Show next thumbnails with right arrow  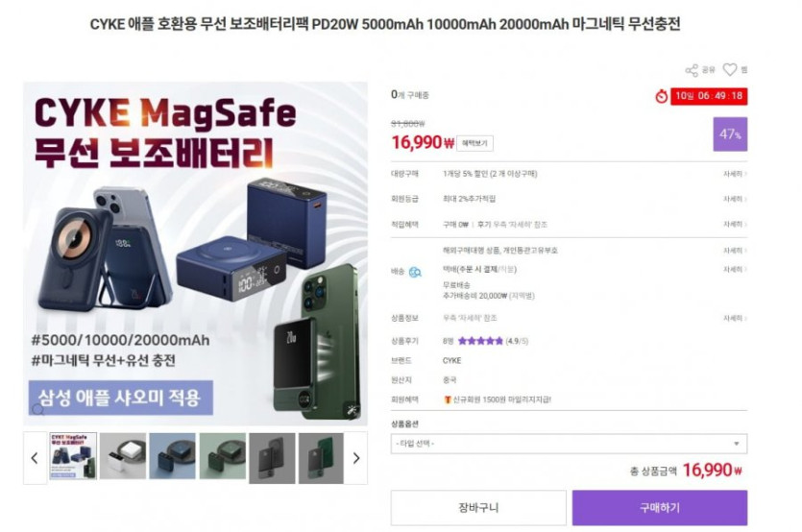[x=356, y=458]
